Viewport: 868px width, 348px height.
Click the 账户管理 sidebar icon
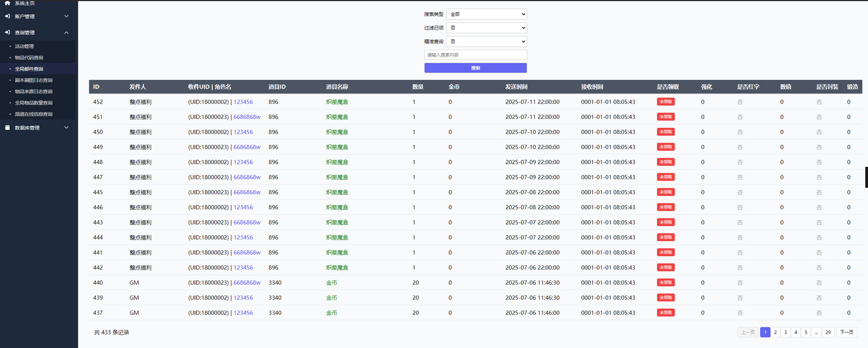click(x=7, y=17)
